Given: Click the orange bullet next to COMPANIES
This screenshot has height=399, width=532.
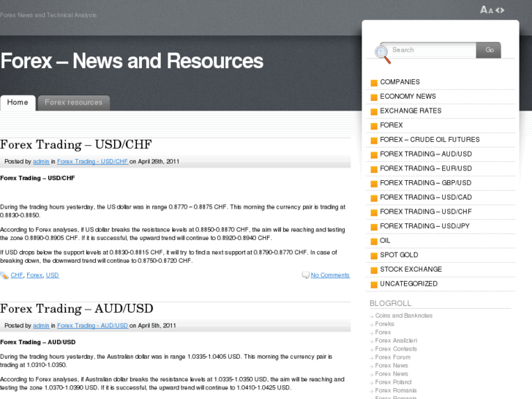Looking at the screenshot, I should pyautogui.click(x=374, y=83).
